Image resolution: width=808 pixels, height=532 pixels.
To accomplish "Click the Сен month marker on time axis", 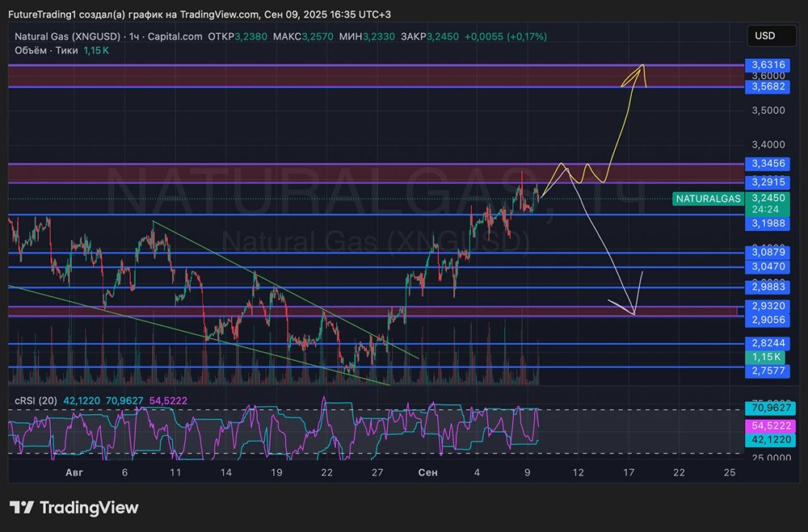I will [x=427, y=472].
